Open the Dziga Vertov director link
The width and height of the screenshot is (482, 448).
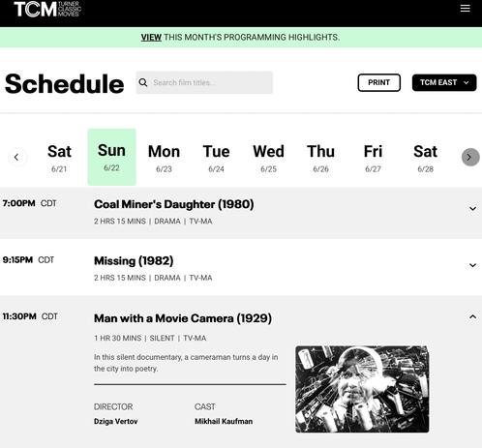(x=115, y=421)
